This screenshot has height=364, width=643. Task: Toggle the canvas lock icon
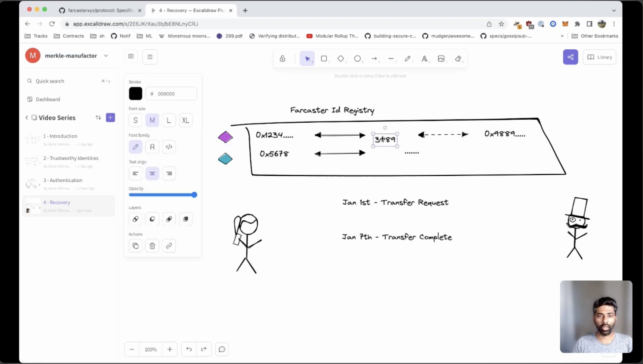click(x=282, y=58)
